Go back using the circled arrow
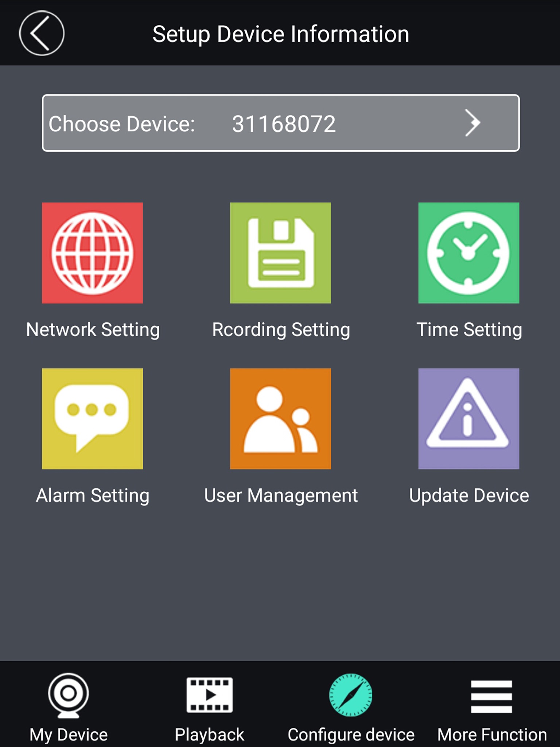The image size is (560, 747). (x=42, y=33)
